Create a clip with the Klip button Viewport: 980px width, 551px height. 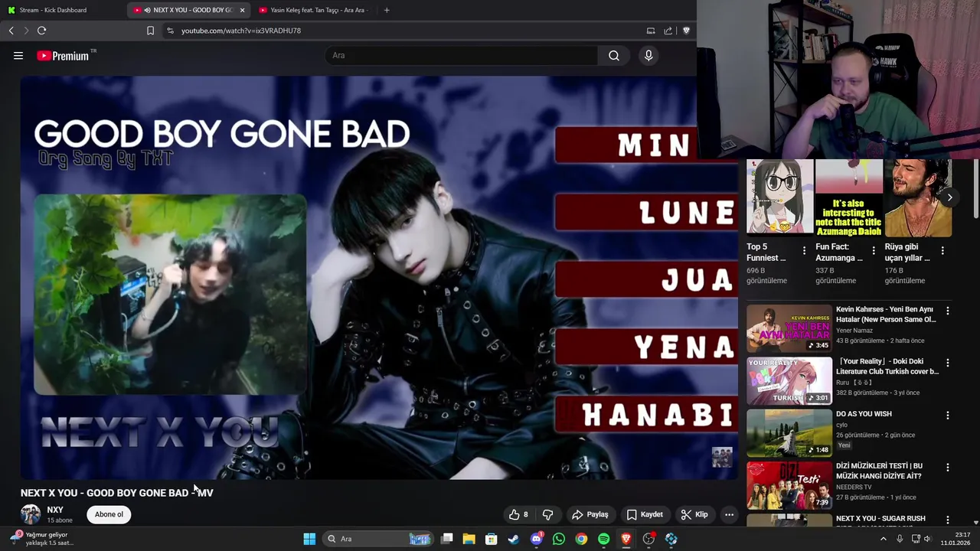(694, 514)
